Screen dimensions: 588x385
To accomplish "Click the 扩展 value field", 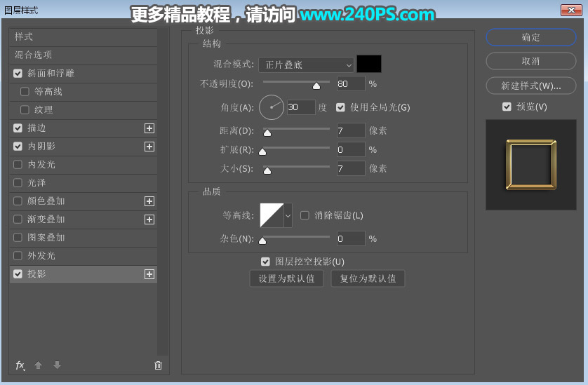I will (351, 149).
